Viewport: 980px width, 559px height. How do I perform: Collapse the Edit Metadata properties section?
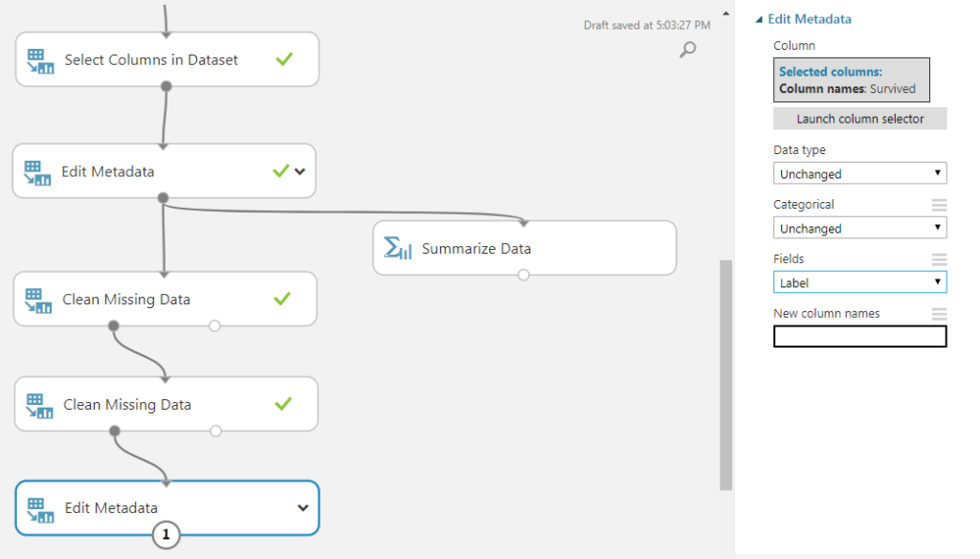pyautogui.click(x=760, y=19)
